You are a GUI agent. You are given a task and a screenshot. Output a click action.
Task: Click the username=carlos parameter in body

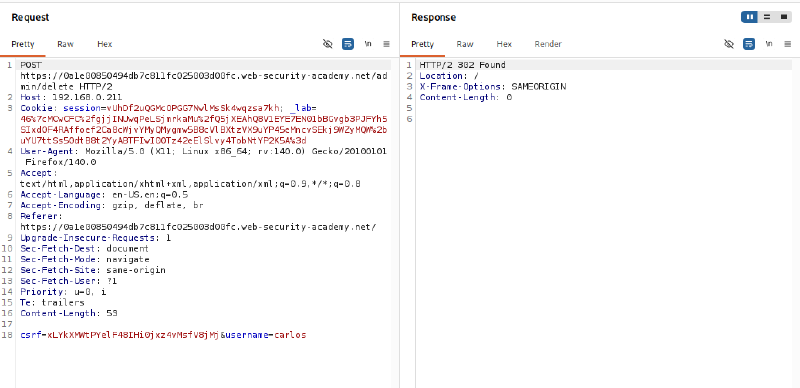click(265, 335)
